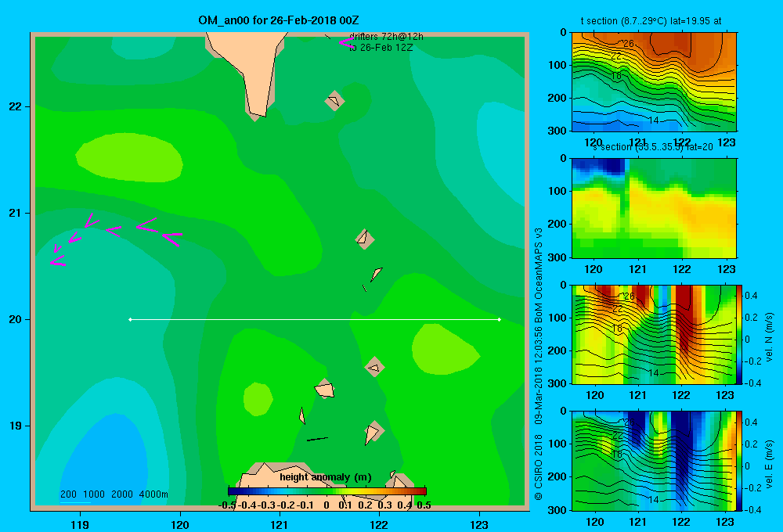Select the white latitude-20 section line
The image size is (783, 532).
(x=315, y=319)
